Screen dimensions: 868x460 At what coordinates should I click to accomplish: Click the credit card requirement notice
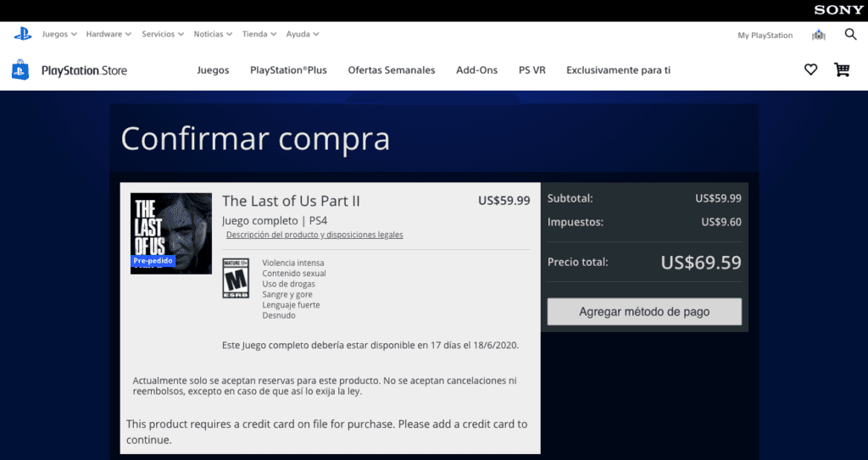click(x=326, y=432)
